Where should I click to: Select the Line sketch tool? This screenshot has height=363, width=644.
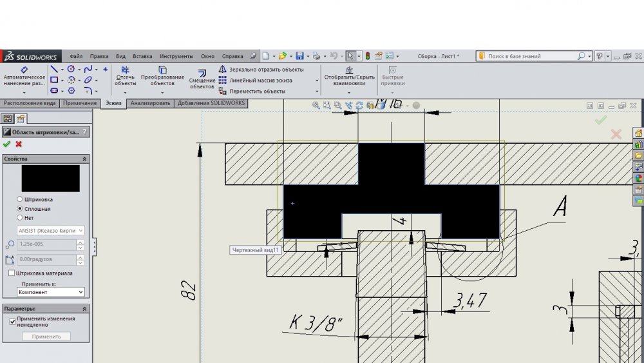(54, 69)
